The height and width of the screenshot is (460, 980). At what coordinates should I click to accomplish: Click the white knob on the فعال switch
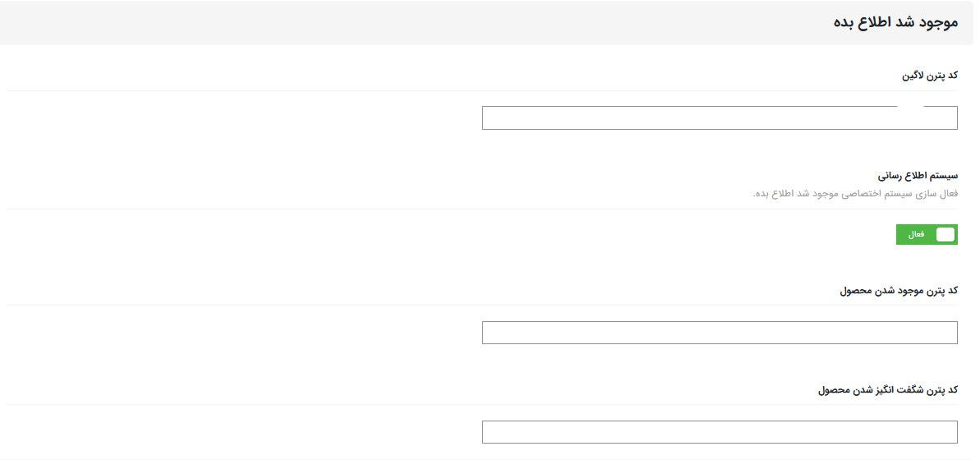click(x=945, y=234)
